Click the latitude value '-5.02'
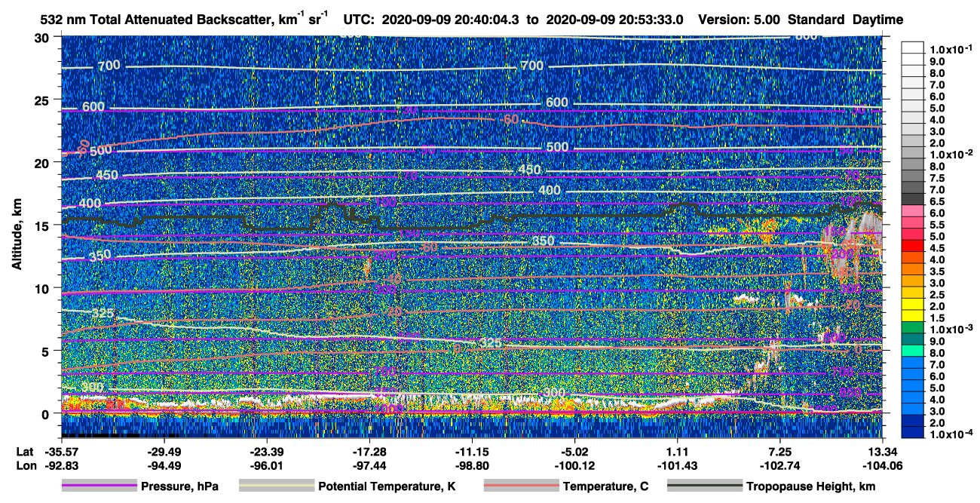This screenshot has height=503, width=980. pos(574,452)
